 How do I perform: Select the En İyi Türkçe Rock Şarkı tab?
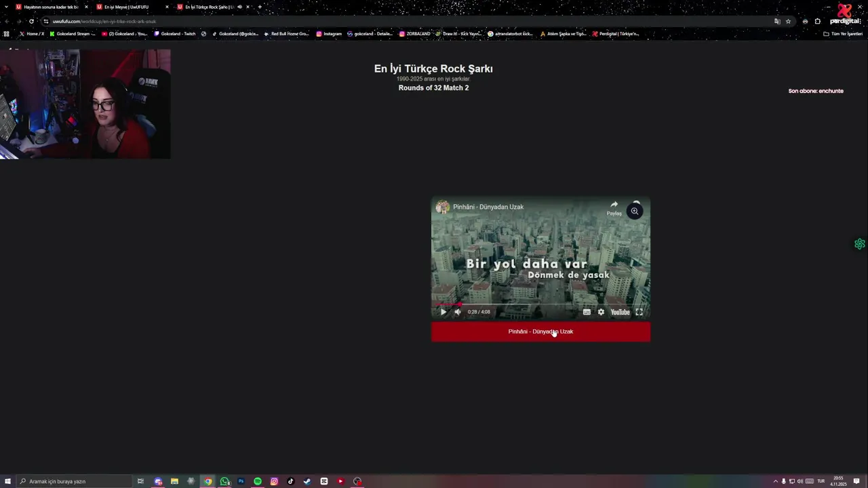pos(209,7)
